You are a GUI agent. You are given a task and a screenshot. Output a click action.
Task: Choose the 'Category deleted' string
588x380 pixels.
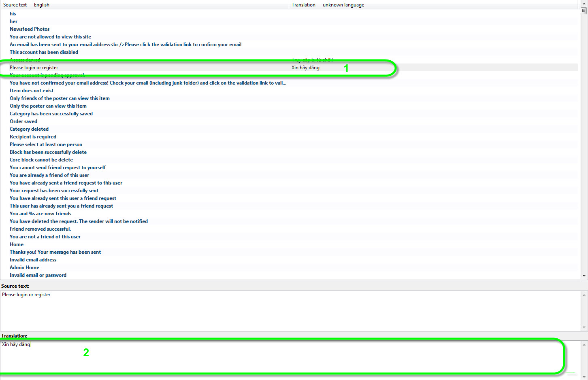click(29, 129)
